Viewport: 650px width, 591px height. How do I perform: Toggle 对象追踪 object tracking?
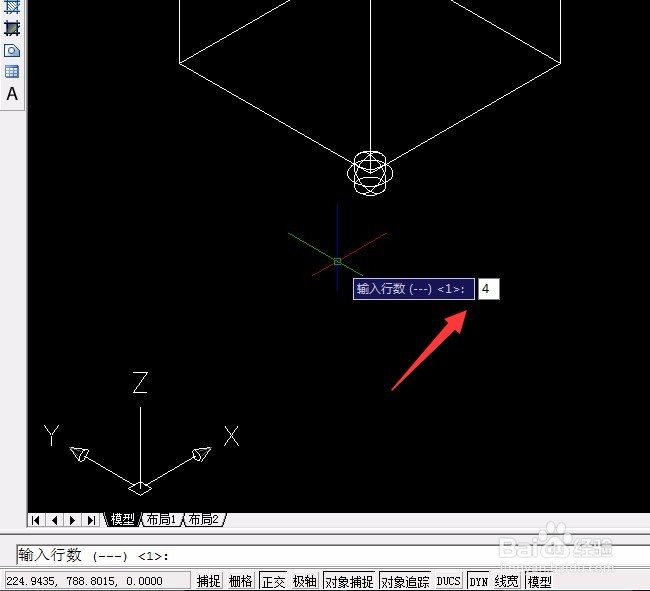(x=405, y=581)
